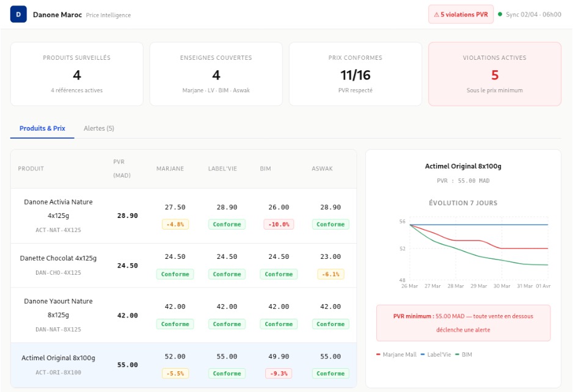573x392 pixels.
Task: Select the Produits & Prix tab
Action: coord(42,128)
